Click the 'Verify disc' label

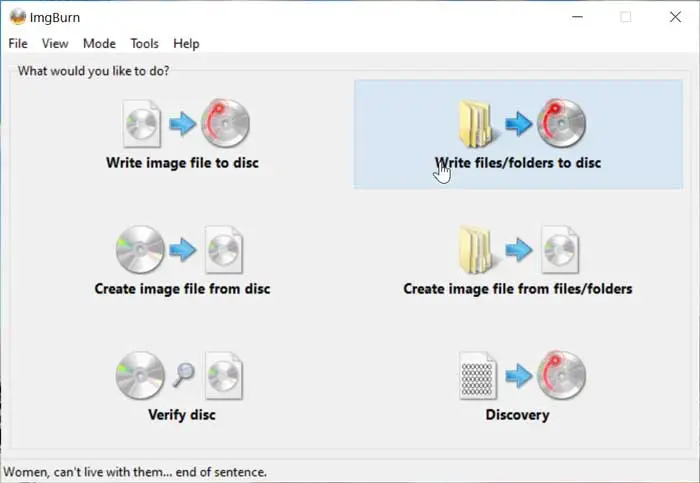click(x=182, y=415)
